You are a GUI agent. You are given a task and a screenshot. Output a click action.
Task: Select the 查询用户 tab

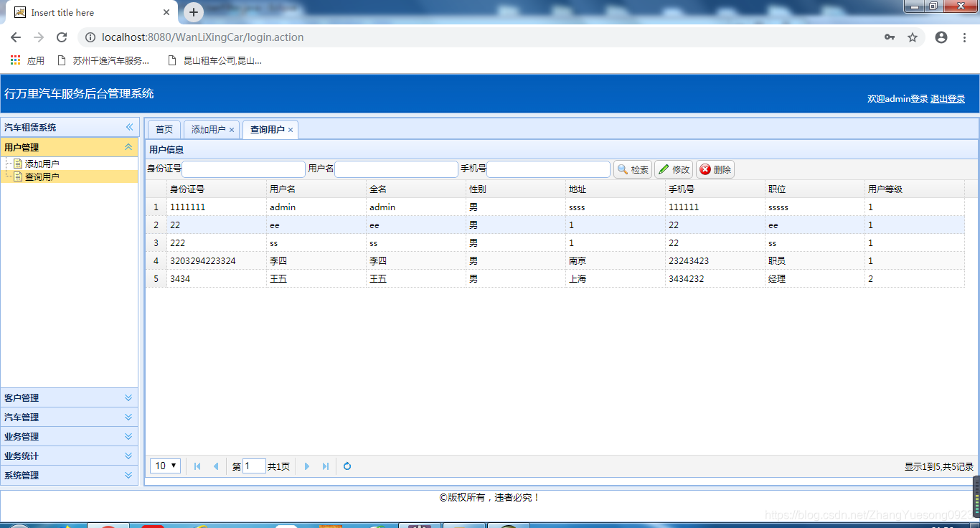(267, 130)
